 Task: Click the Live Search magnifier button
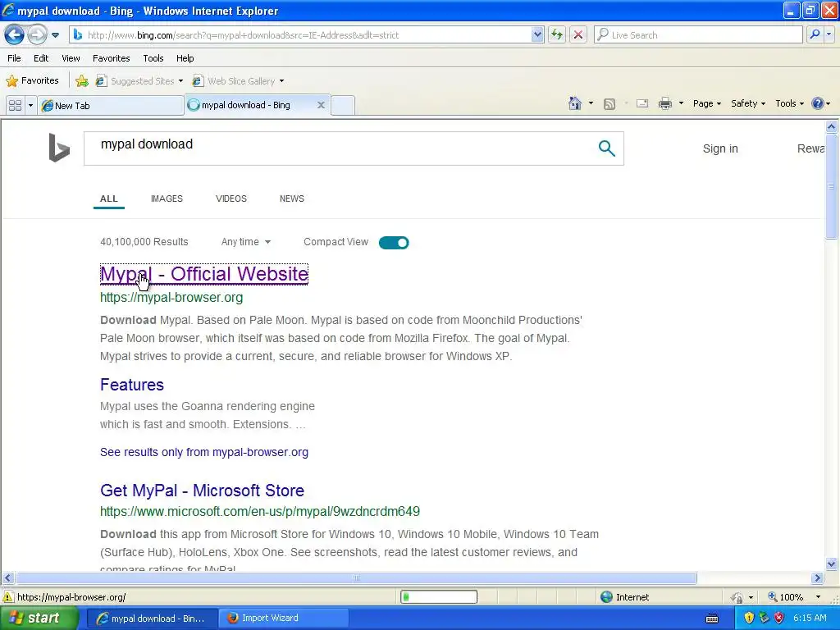pos(815,34)
